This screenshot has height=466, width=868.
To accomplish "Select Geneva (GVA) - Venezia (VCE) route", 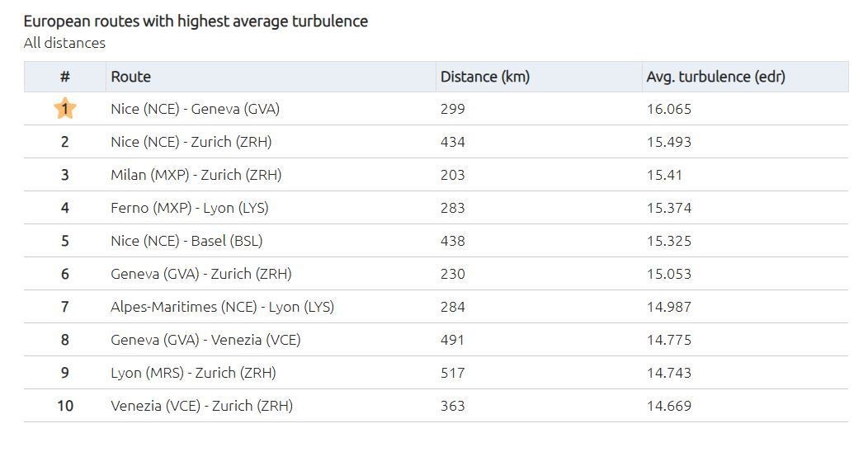I will [x=205, y=340].
